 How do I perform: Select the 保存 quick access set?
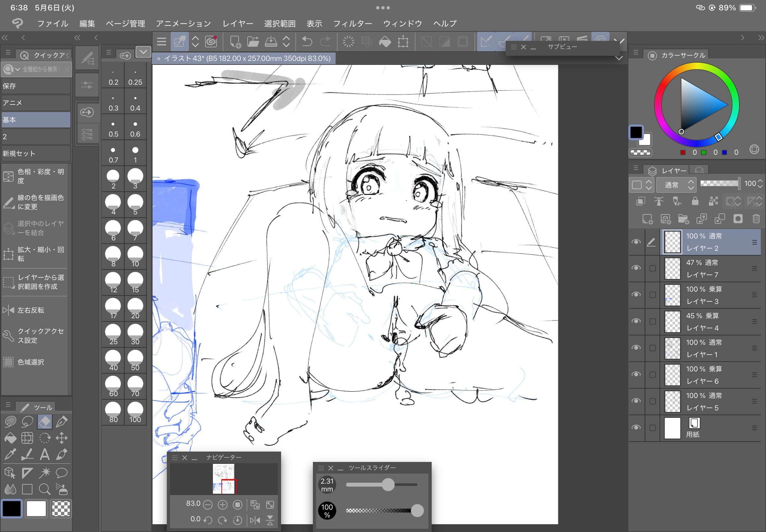(36, 86)
